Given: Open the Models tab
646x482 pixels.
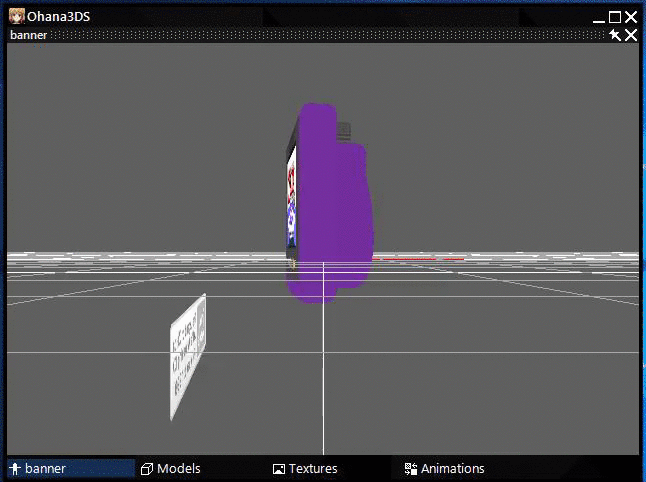Looking at the screenshot, I should [x=171, y=468].
